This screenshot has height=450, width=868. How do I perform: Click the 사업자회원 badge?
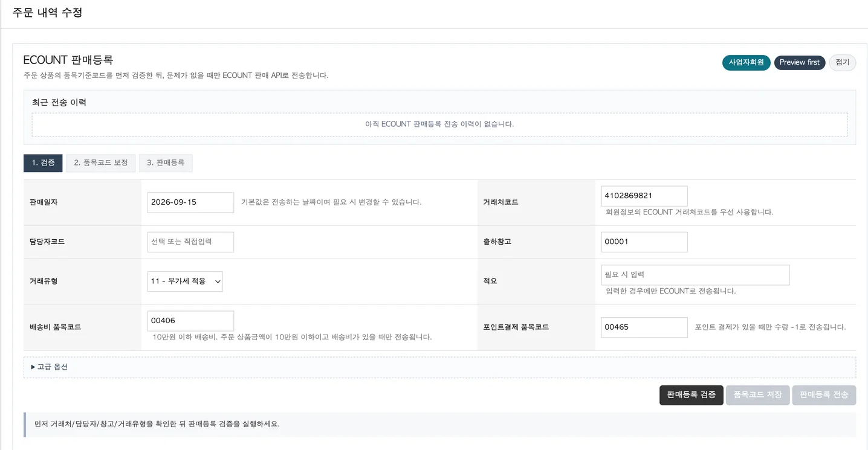coord(746,62)
